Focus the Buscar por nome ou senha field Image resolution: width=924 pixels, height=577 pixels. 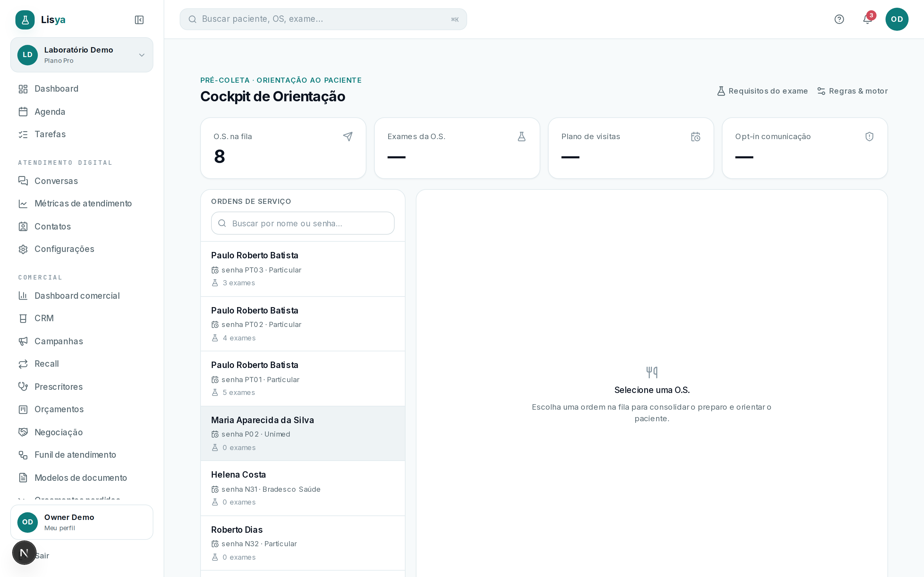pyautogui.click(x=303, y=223)
